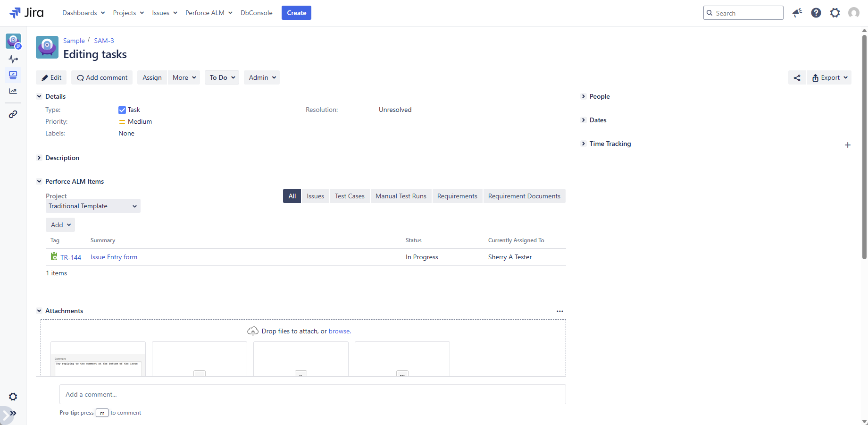Open the help question mark icon

coord(816,13)
